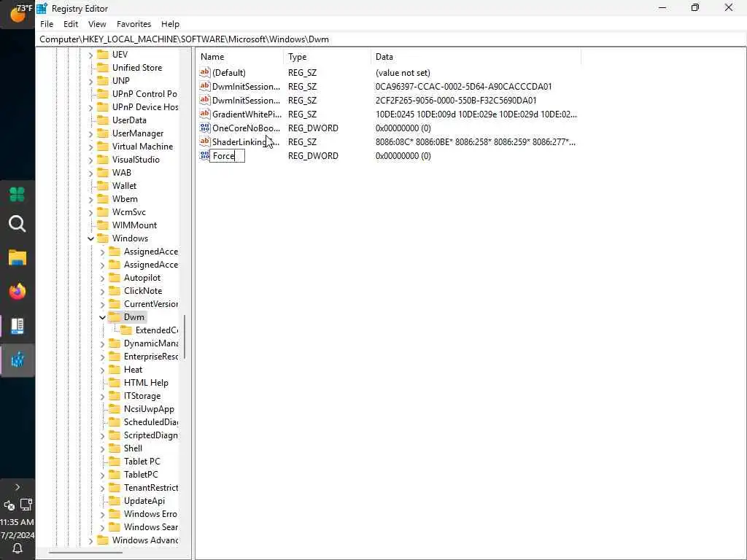Select the ClickNote key
Image resolution: width=747 pixels, height=560 pixels.
(143, 290)
